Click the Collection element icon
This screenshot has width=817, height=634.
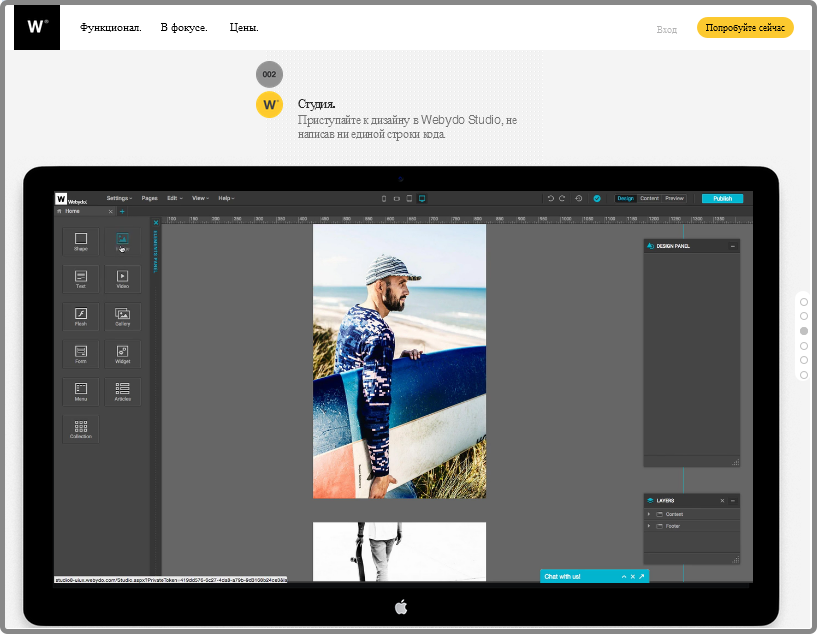pos(81,429)
